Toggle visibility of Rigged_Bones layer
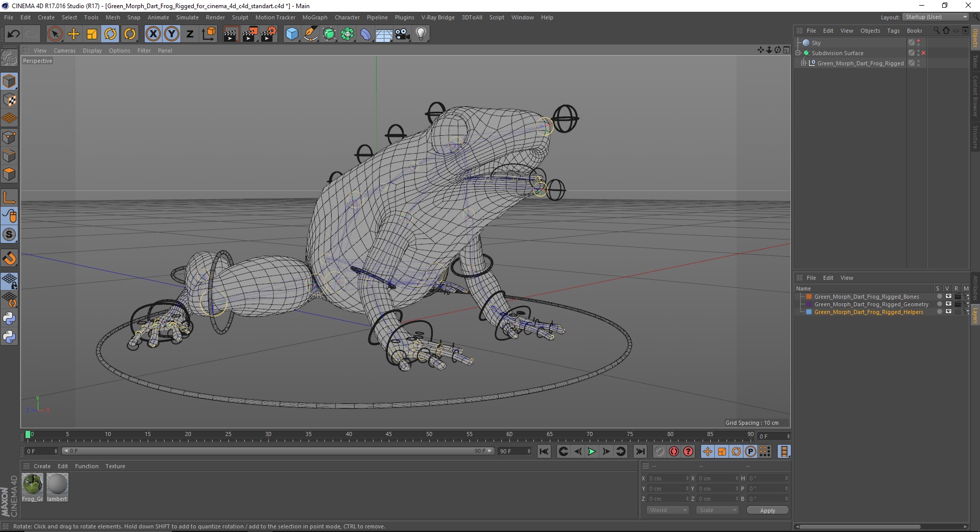The height and width of the screenshot is (532, 980). coord(948,297)
